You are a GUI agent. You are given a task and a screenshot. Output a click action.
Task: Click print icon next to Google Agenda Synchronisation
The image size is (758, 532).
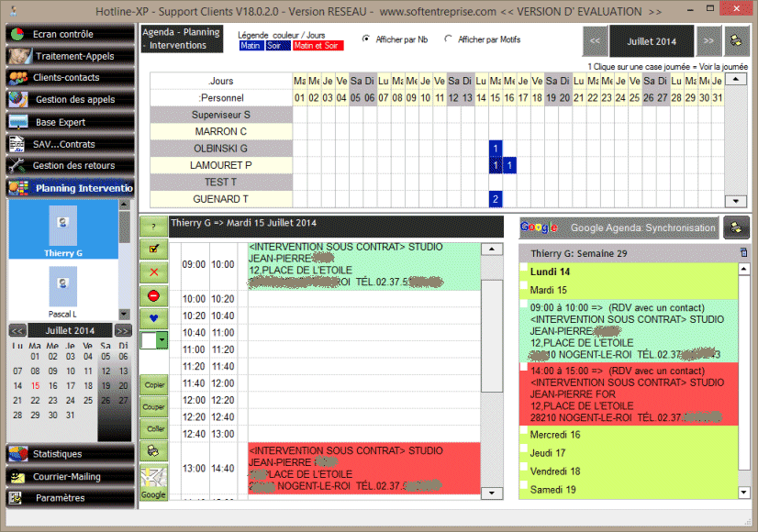[x=735, y=227]
